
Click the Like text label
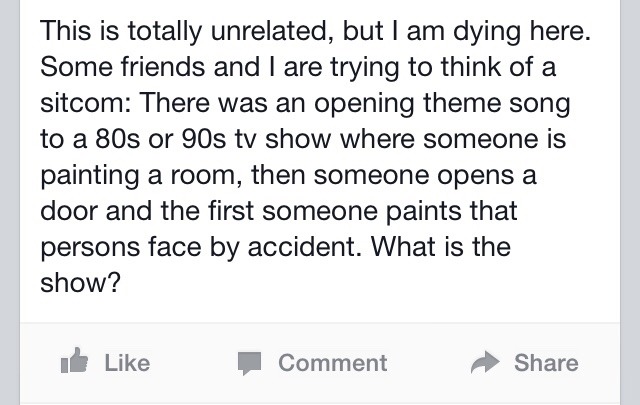pos(127,363)
